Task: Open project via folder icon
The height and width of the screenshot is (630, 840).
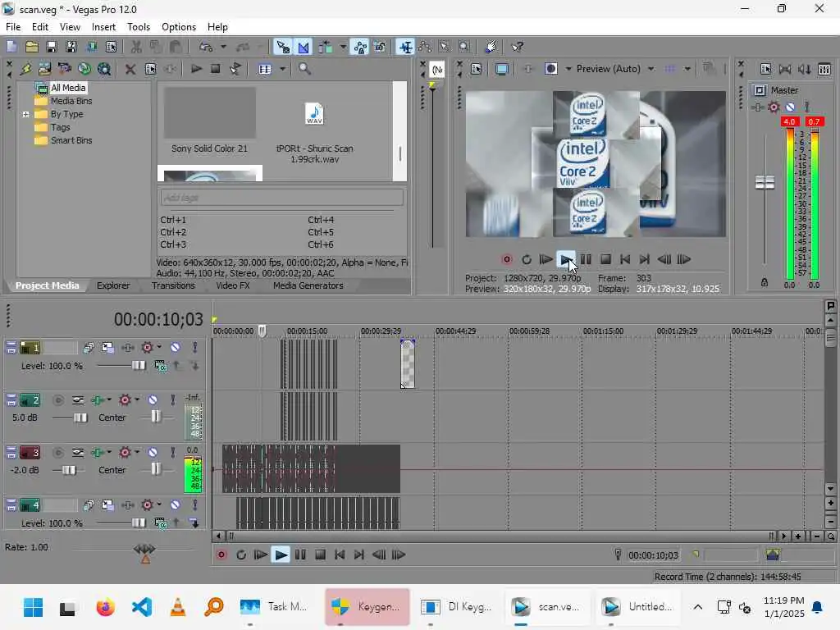Action: click(x=32, y=47)
